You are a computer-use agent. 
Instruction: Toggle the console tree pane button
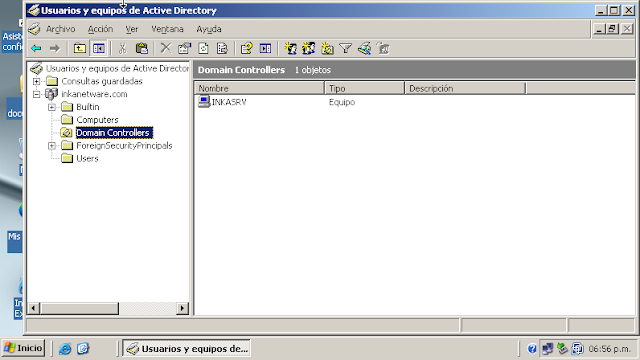tap(98, 49)
